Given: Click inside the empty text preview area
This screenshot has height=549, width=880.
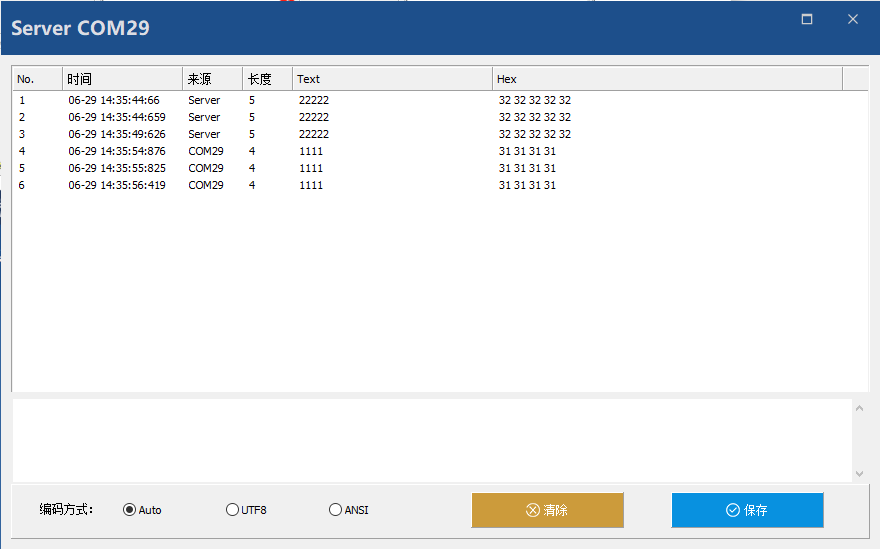Looking at the screenshot, I should click(x=430, y=440).
